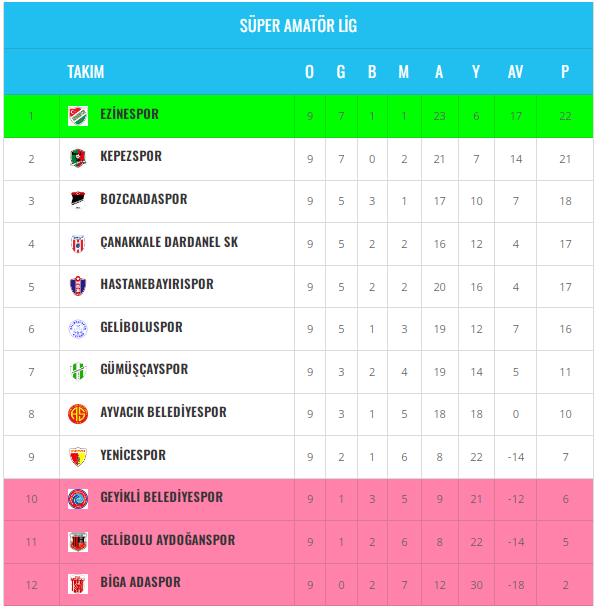This screenshot has width=599, height=611.
Task: Click the Çanakkale Dardanel SK crest
Action: tap(78, 244)
